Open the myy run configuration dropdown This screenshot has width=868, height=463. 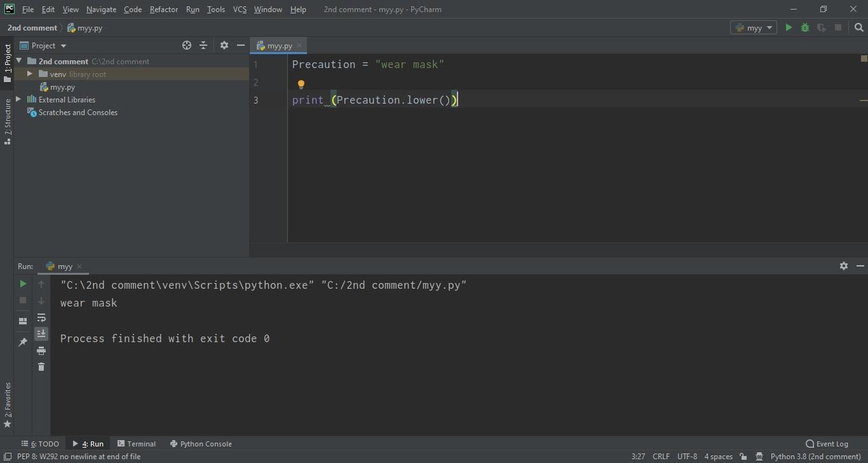point(754,27)
